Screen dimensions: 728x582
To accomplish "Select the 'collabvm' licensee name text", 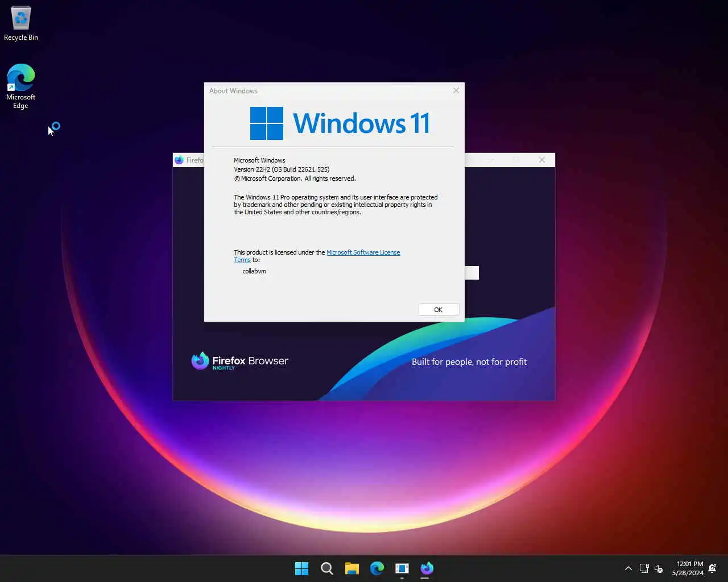I will (254, 271).
